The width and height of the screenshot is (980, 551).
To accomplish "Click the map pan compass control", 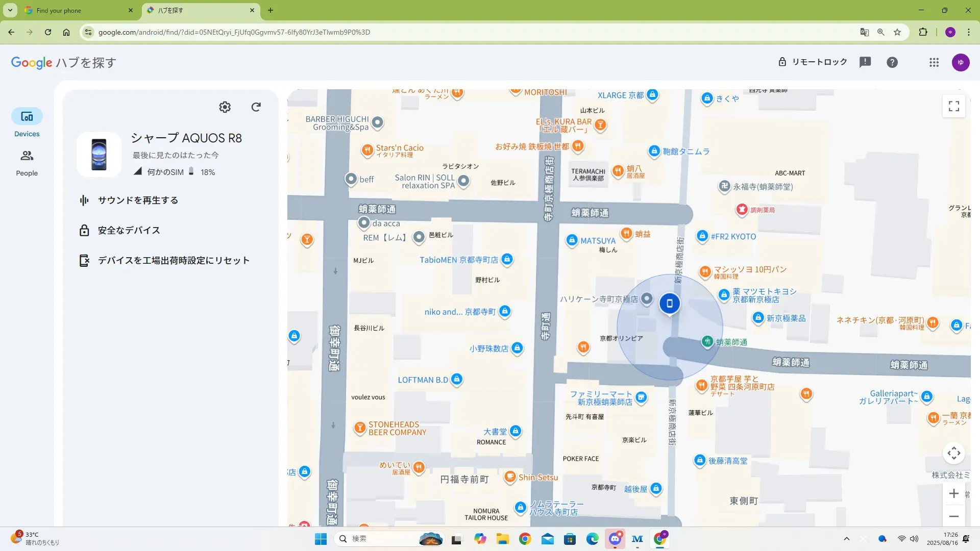I will pyautogui.click(x=953, y=453).
